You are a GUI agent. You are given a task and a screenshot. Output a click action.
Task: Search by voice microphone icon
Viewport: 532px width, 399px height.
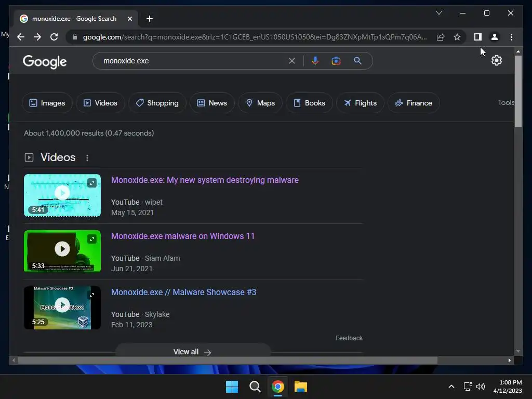(315, 61)
